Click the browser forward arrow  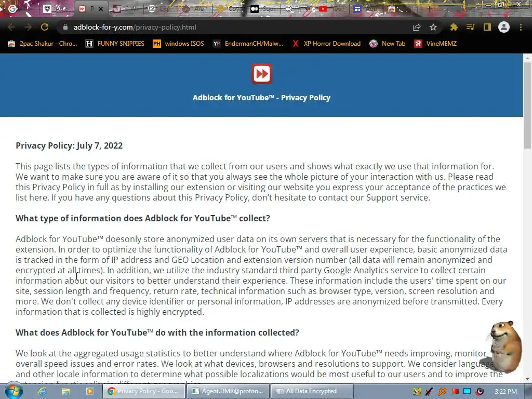[x=28, y=27]
